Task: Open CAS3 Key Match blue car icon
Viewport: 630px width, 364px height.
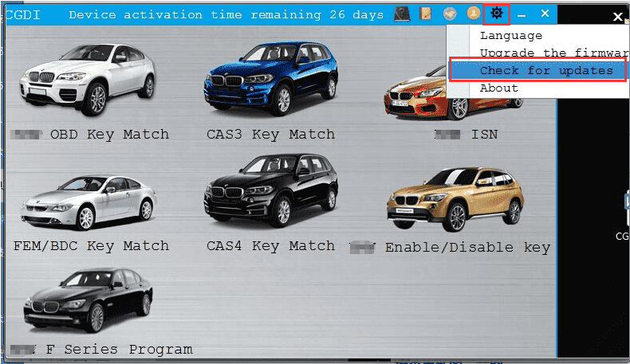Action: click(x=271, y=78)
